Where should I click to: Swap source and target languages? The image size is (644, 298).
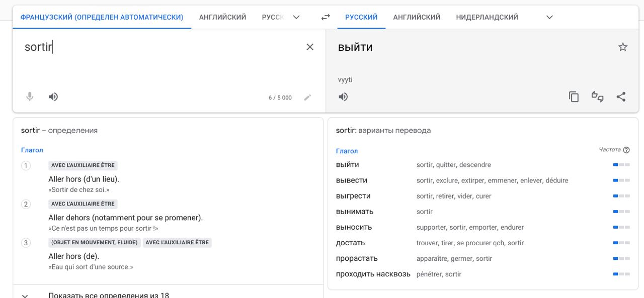pos(326,17)
